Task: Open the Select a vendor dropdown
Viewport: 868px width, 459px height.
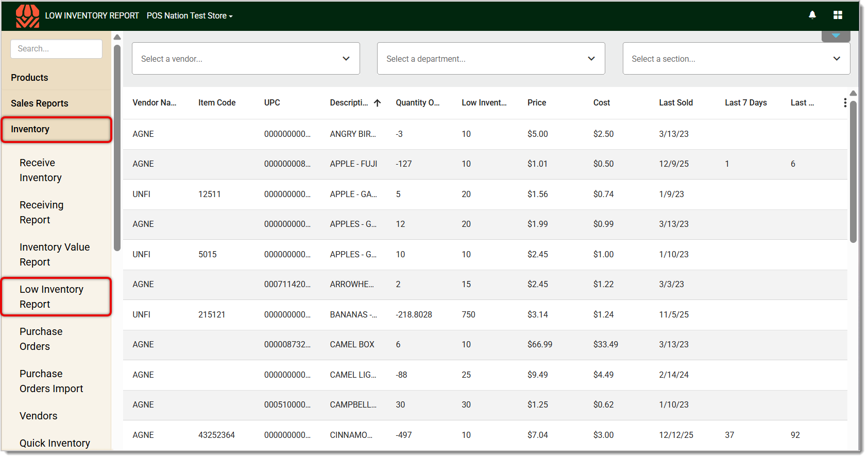Action: 246,59
